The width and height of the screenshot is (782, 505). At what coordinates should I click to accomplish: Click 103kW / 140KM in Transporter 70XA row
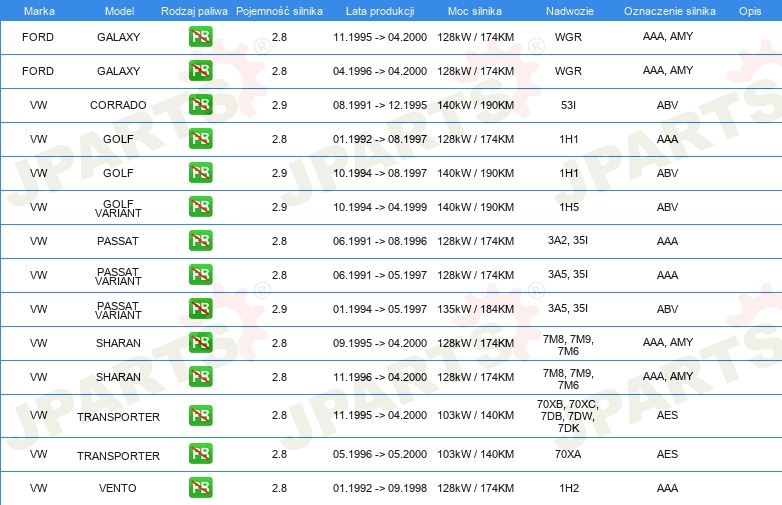pos(476,454)
